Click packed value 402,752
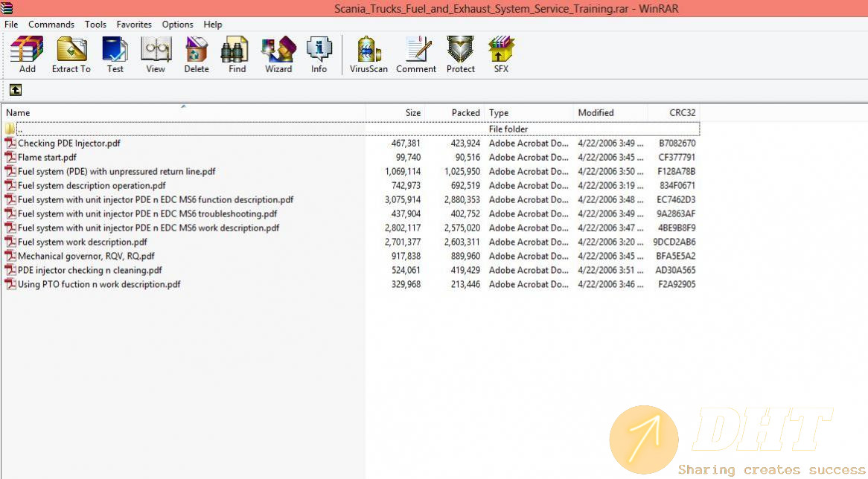 coord(465,213)
